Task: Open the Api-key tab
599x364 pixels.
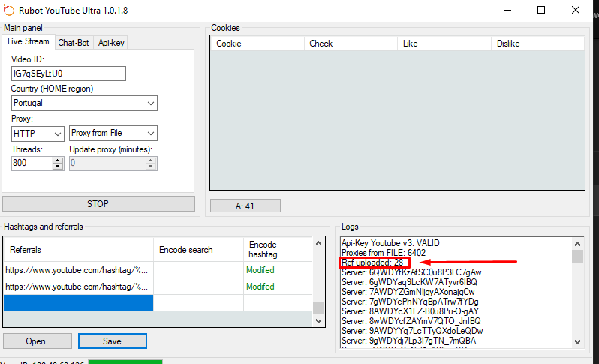Action: point(110,42)
